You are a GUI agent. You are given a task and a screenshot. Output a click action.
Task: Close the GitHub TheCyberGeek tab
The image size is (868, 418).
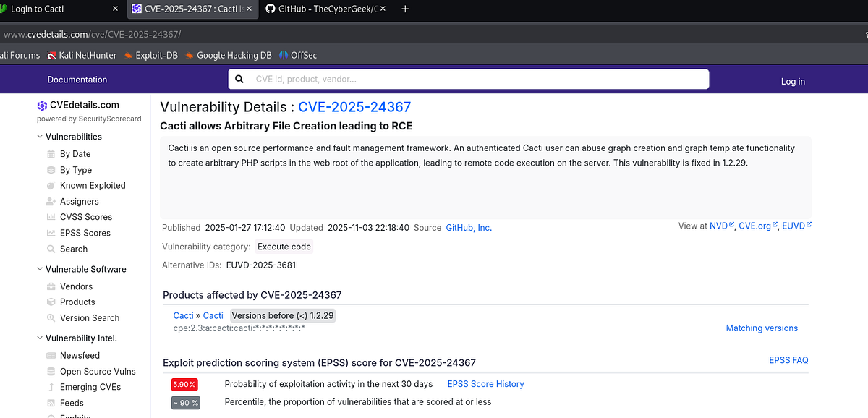[383, 9]
